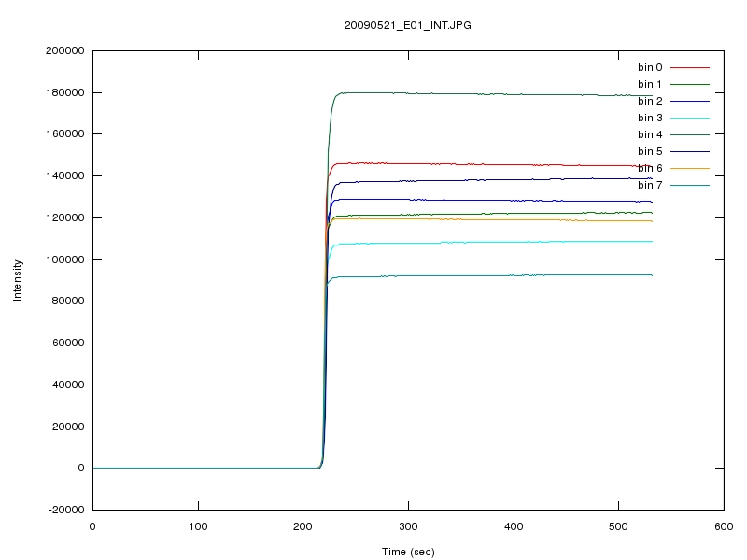
Task: Click the y-axis value -20000
Action: click(x=66, y=510)
